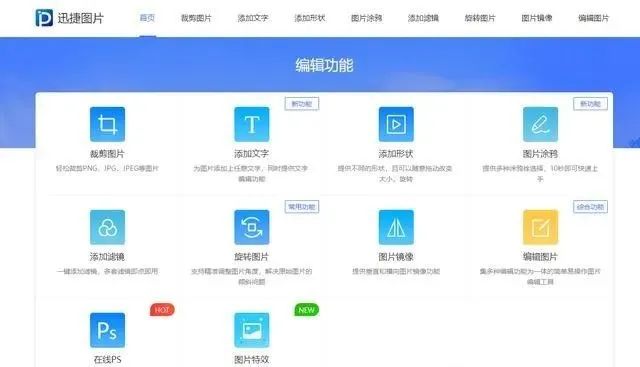Click the green NEW badge

point(307,310)
